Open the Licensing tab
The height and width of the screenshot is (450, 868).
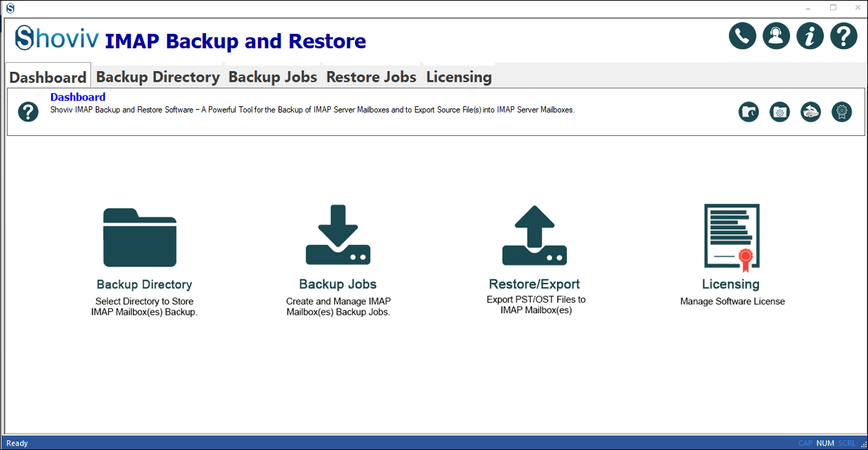[459, 77]
